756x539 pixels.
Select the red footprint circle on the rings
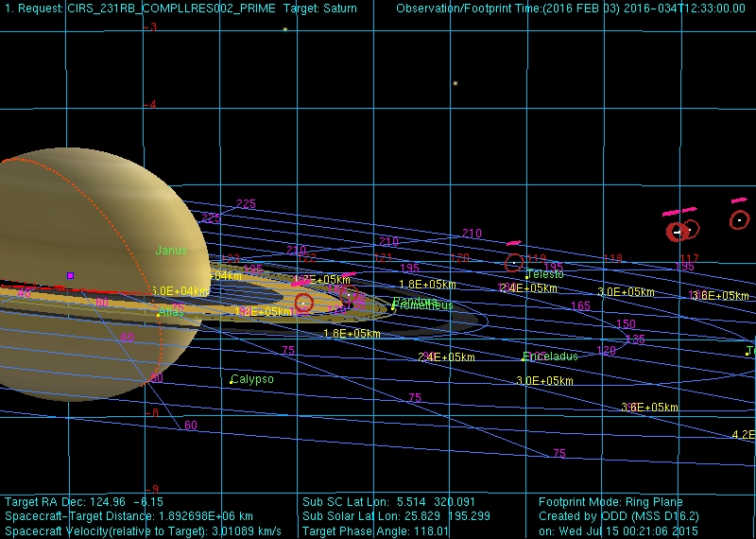coord(303,303)
